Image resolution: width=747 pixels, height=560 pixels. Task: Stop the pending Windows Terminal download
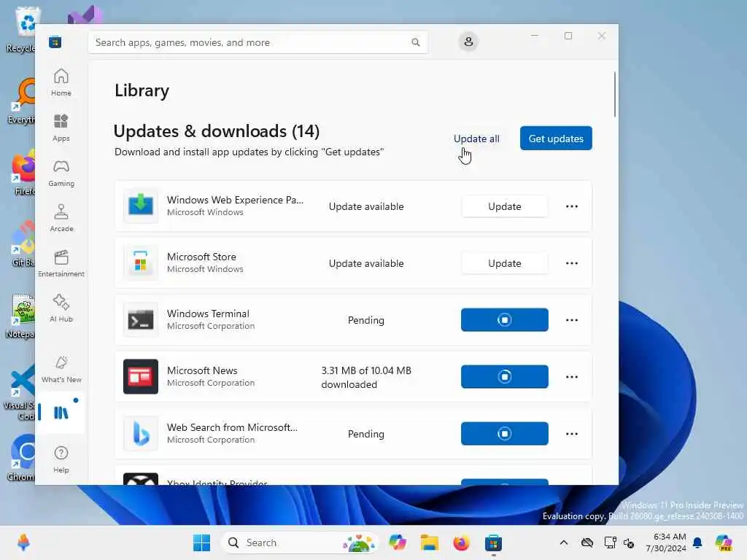click(505, 319)
